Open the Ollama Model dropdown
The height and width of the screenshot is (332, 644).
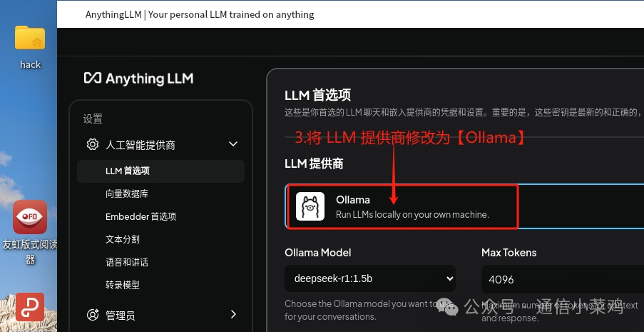pos(370,278)
